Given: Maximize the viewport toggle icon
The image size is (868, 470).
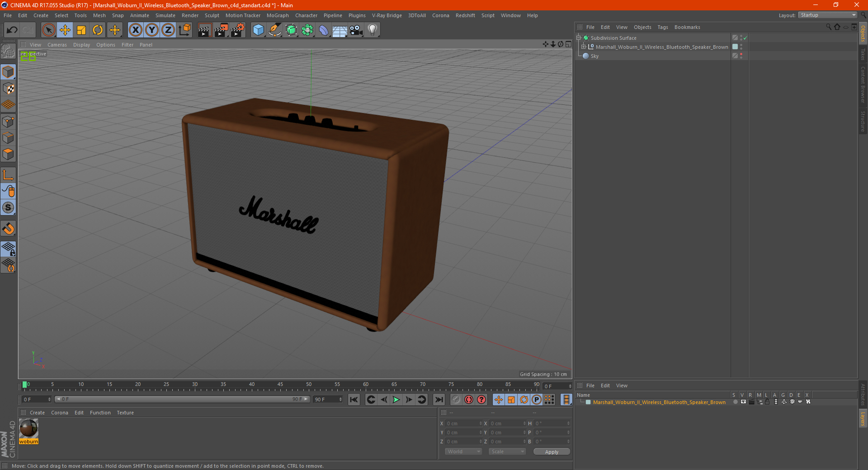Looking at the screenshot, I should (568, 44).
